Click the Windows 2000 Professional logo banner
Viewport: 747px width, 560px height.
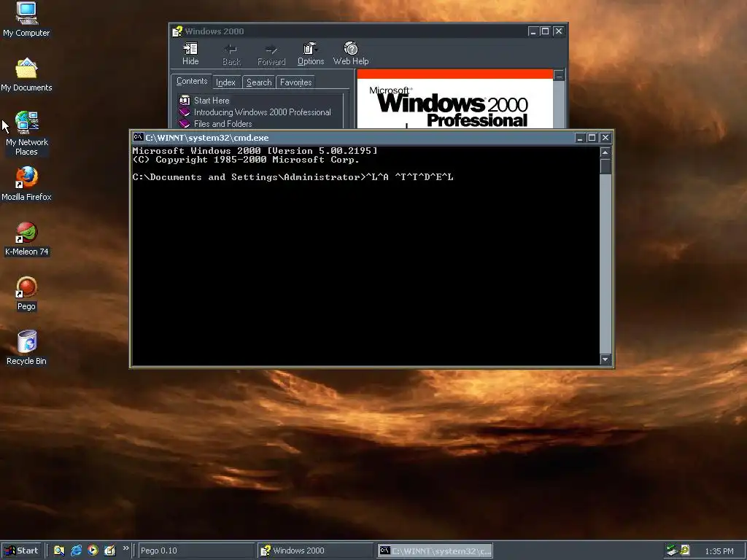click(x=455, y=98)
